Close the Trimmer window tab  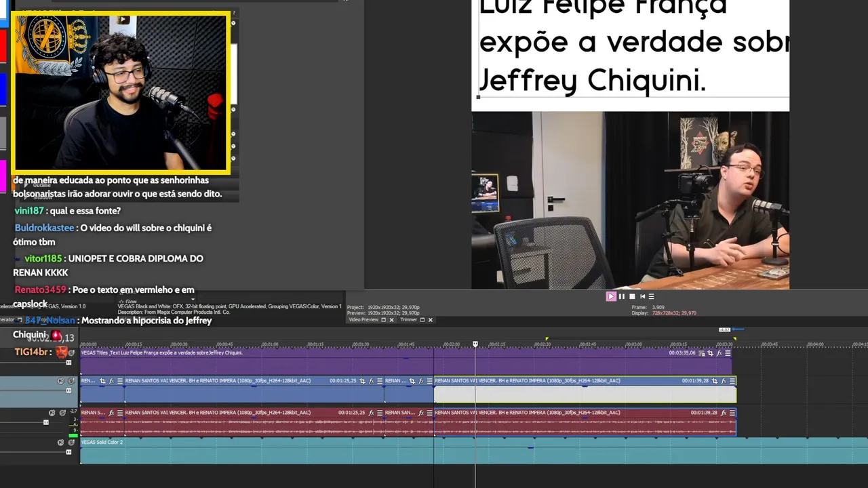click(430, 320)
